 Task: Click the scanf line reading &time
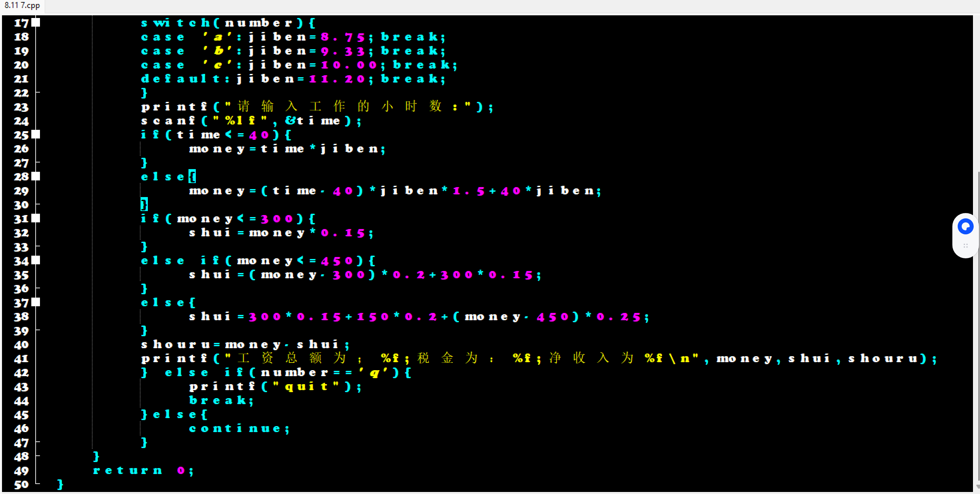(x=250, y=121)
